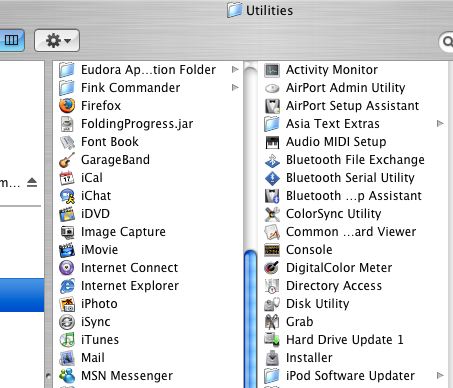Click the Bluetooth ...p Assistant text
The width and height of the screenshot is (453, 388).
point(354,196)
